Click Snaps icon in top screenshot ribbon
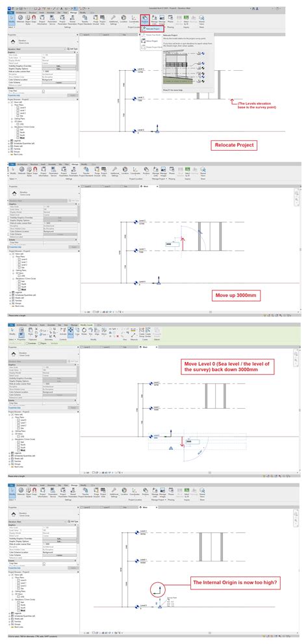 34,19
